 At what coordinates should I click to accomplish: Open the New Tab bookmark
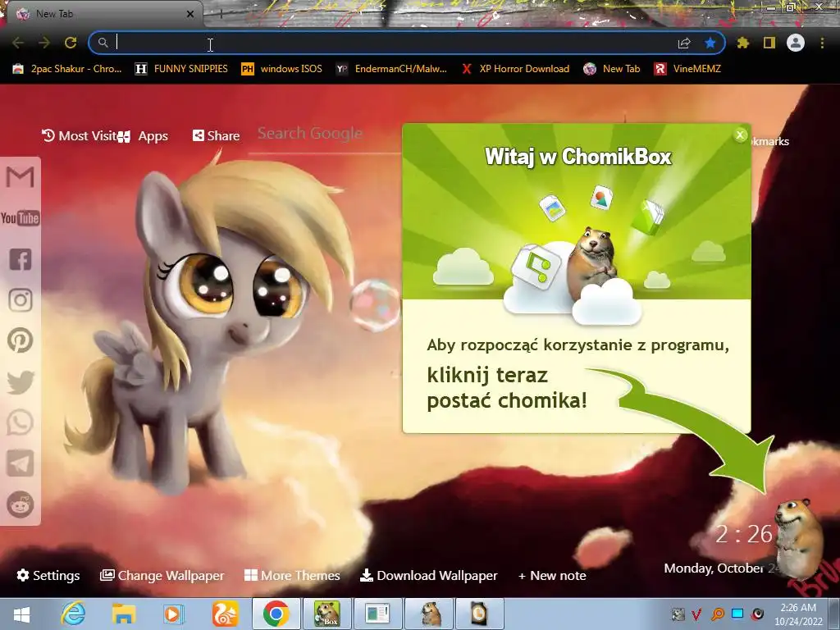(x=612, y=69)
